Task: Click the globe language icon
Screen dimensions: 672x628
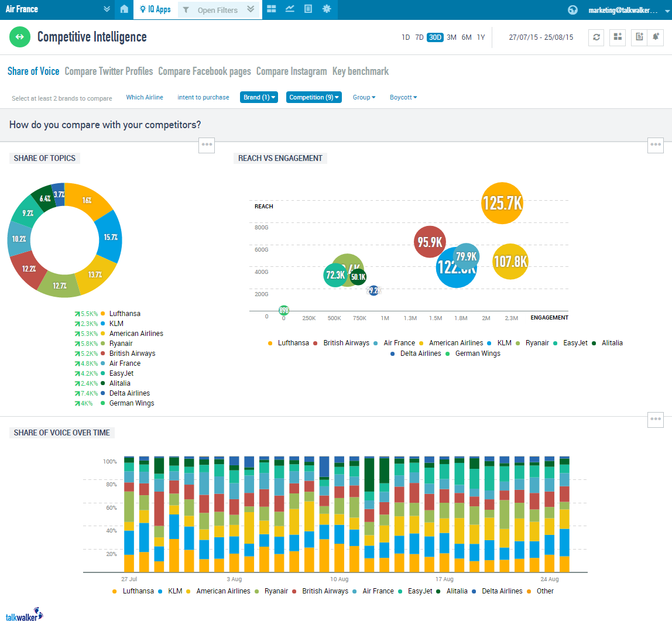Action: pos(572,10)
